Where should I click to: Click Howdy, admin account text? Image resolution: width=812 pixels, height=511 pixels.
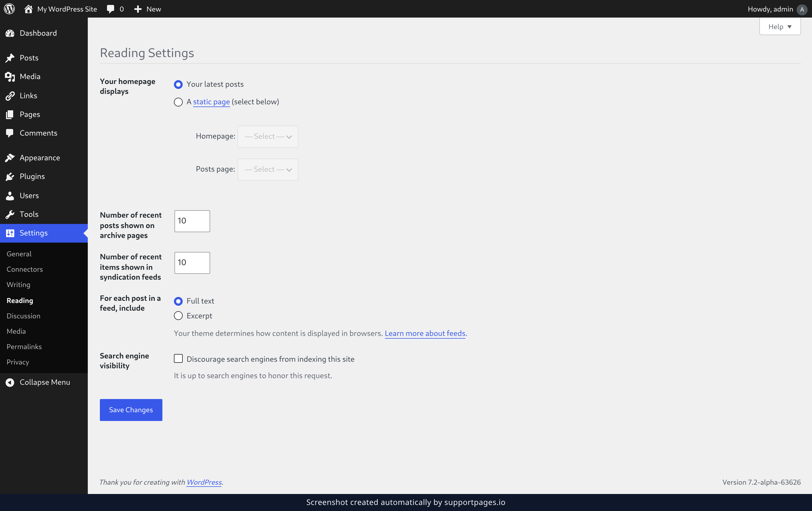[x=770, y=9]
